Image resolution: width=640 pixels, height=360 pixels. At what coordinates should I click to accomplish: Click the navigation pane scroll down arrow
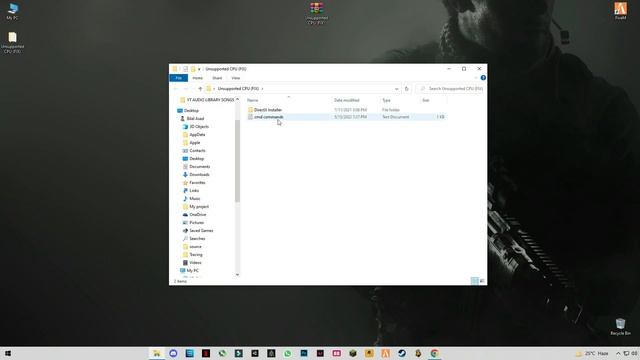[x=238, y=275]
